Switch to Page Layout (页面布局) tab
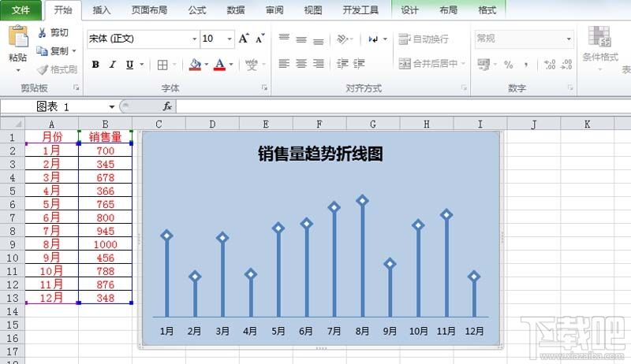 [149, 10]
